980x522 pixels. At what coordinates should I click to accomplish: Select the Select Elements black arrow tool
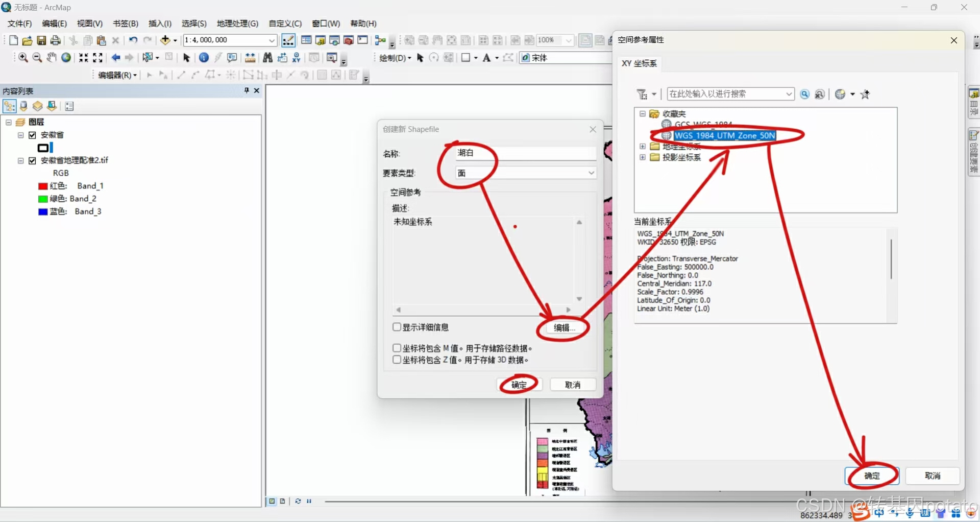(186, 58)
